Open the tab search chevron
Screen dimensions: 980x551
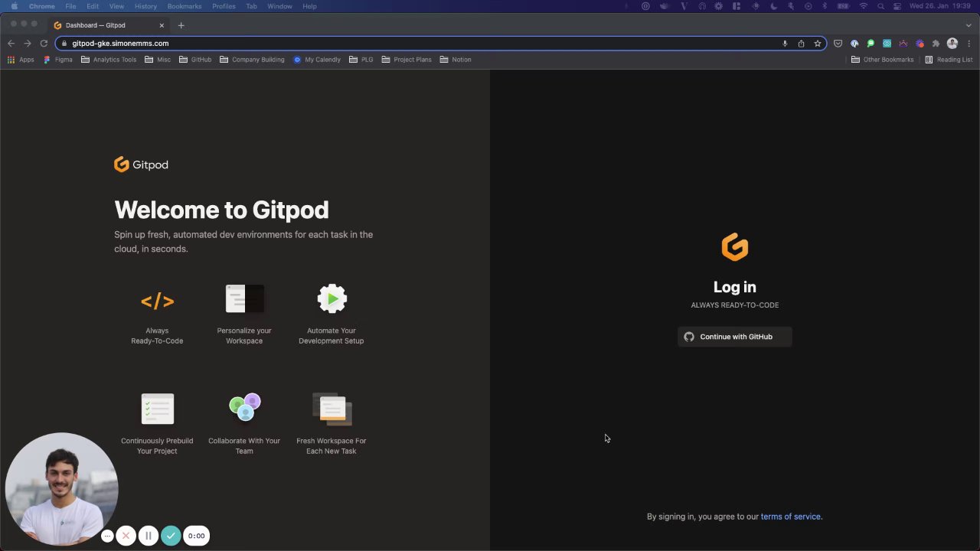tap(969, 25)
